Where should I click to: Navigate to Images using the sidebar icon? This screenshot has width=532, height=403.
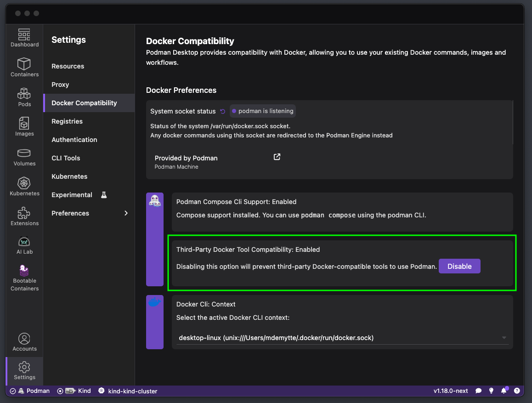point(24,126)
